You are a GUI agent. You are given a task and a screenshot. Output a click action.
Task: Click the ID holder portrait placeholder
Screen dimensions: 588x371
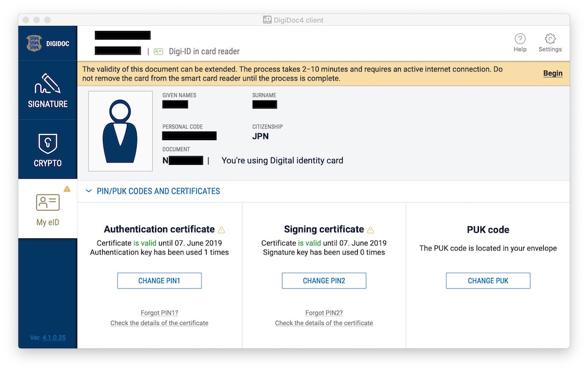click(121, 131)
